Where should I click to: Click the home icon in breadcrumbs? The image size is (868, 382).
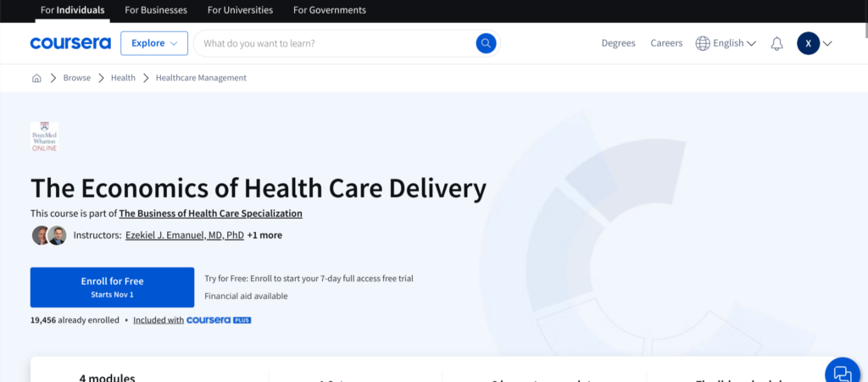tap(36, 78)
